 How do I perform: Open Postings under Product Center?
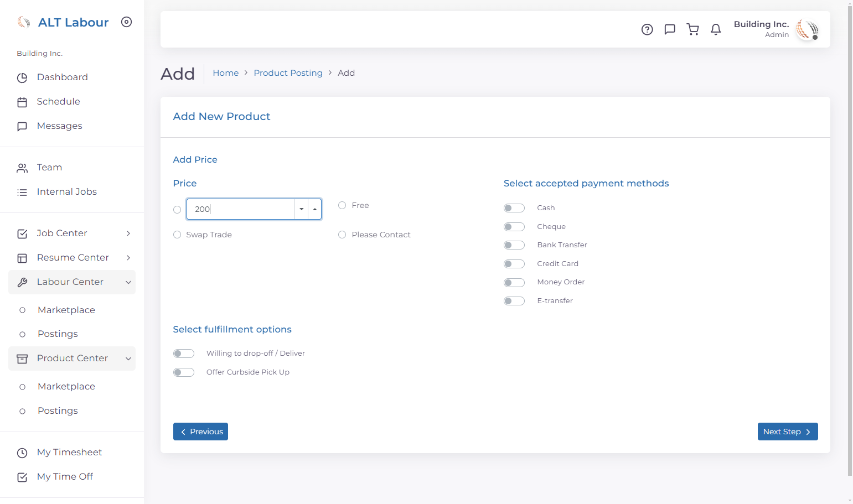58,411
